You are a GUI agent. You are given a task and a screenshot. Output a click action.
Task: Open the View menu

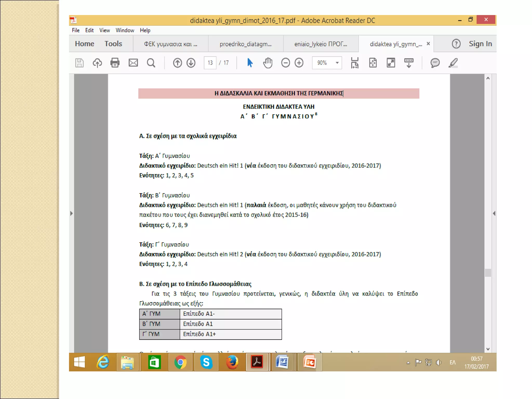point(104,30)
